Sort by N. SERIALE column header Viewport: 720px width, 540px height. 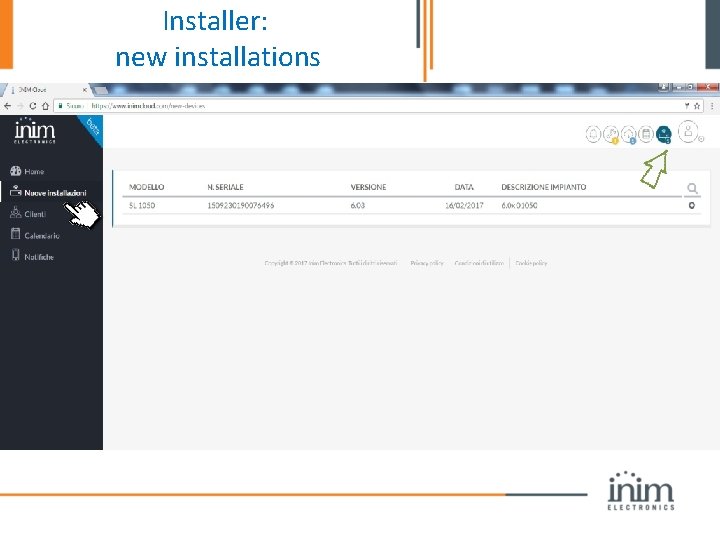225,187
